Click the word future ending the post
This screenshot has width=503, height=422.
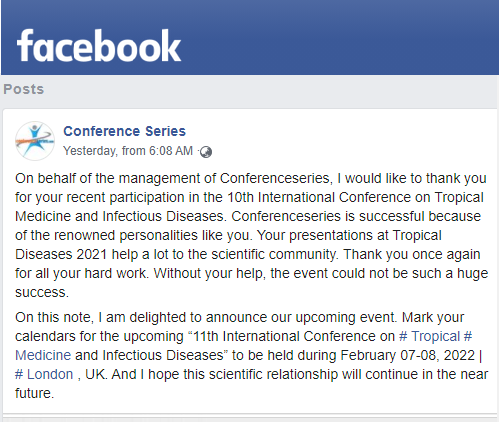(33, 393)
